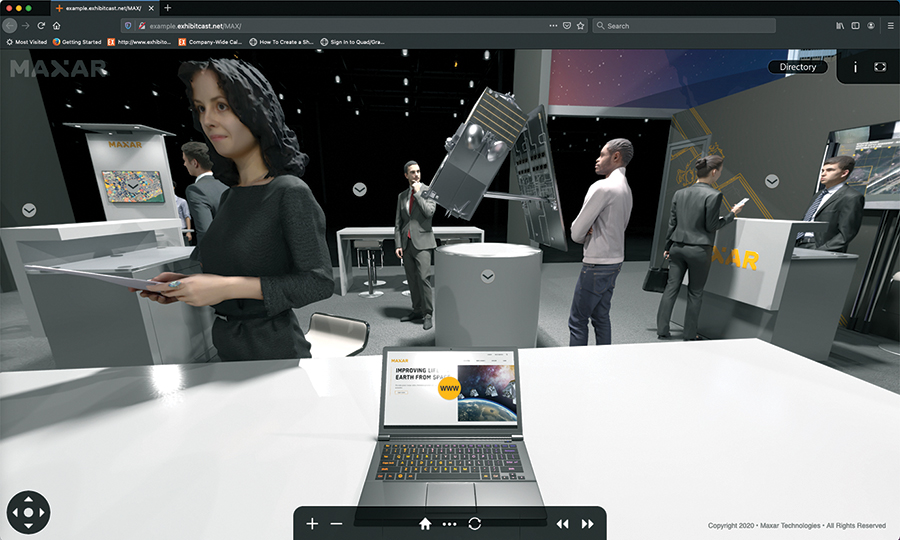Expand the chevron hotspot on the cylinder pedestal
Image resolution: width=900 pixels, height=540 pixels.
(x=487, y=277)
